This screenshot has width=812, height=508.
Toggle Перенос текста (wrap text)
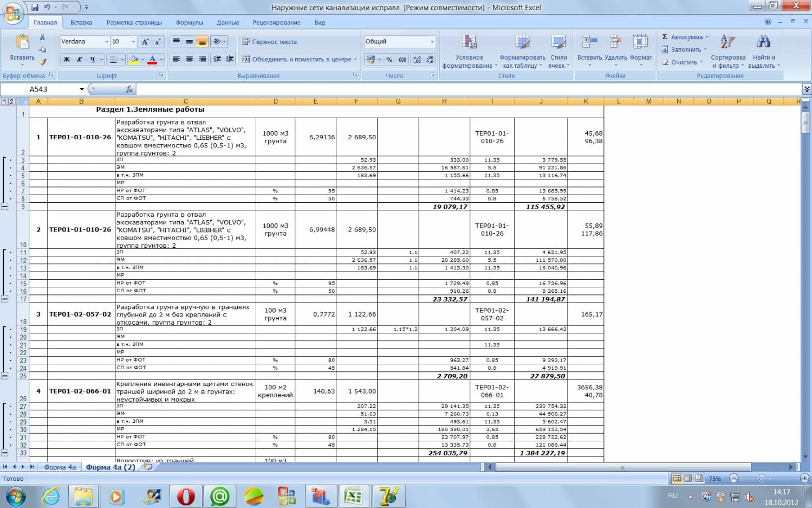point(269,42)
